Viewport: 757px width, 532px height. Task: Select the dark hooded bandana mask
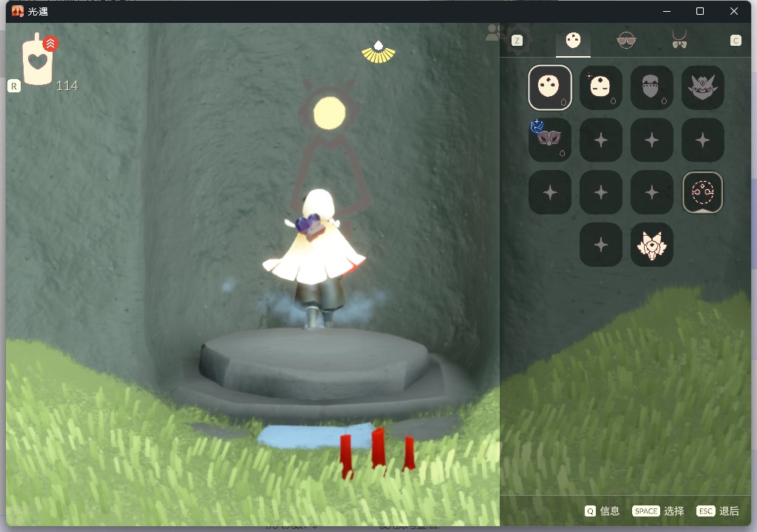point(652,88)
